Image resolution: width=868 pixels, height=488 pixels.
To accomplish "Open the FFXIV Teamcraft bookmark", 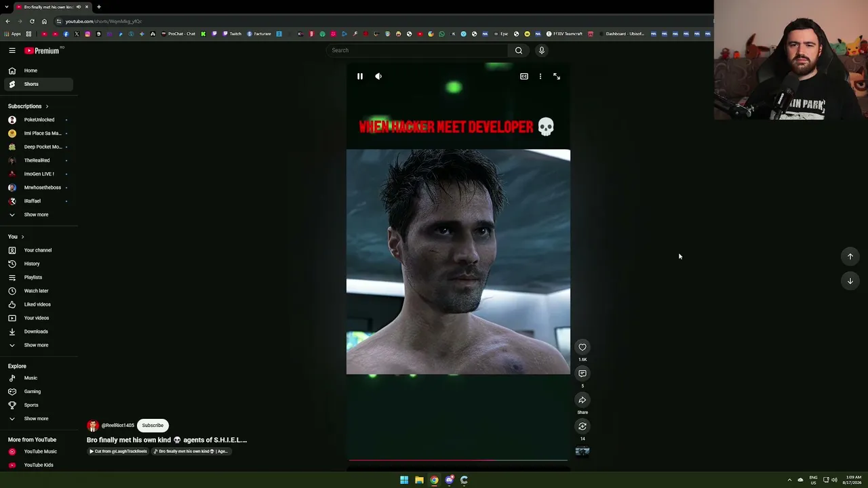I will pyautogui.click(x=564, y=34).
